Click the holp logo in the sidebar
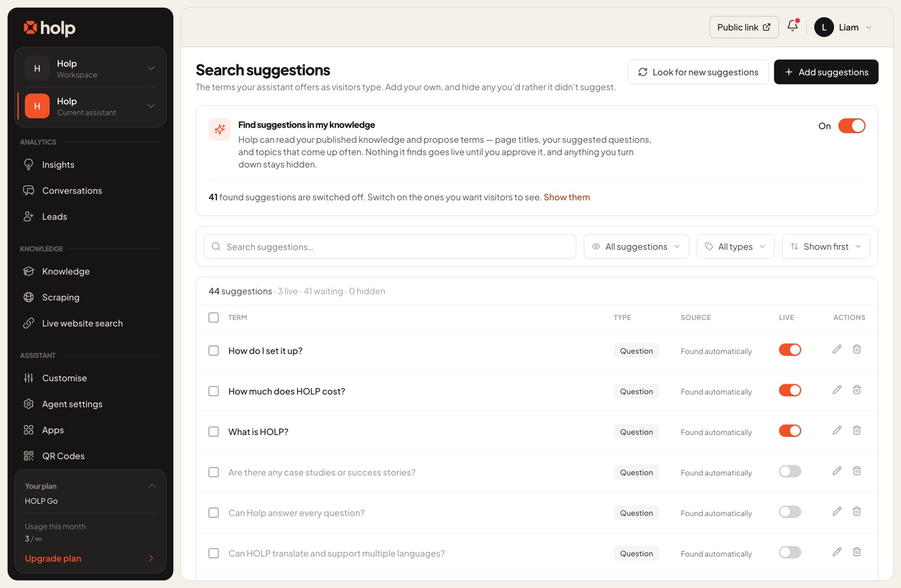This screenshot has width=901, height=588. [x=50, y=28]
